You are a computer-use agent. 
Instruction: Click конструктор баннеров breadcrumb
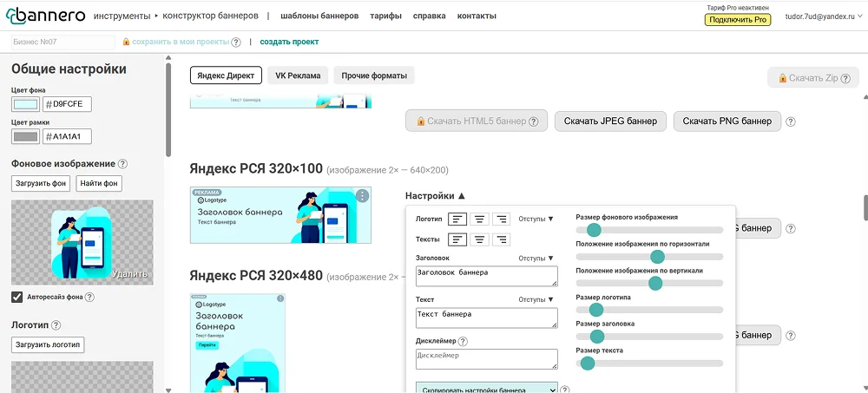pyautogui.click(x=210, y=16)
